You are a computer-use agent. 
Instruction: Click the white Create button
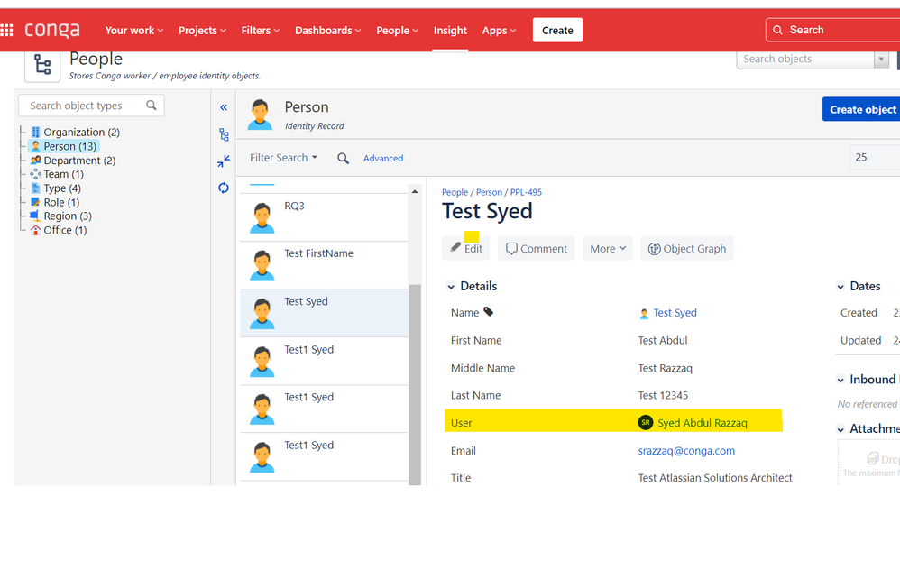[x=557, y=31]
